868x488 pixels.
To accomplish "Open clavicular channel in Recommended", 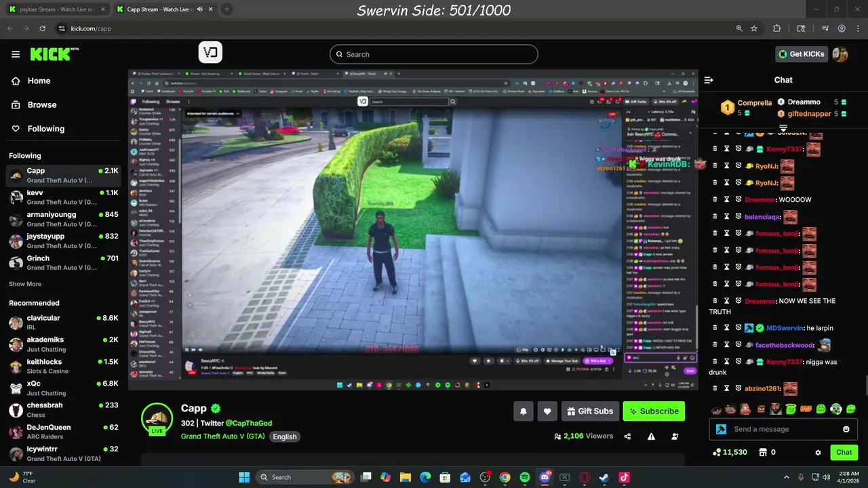I will [x=64, y=323].
